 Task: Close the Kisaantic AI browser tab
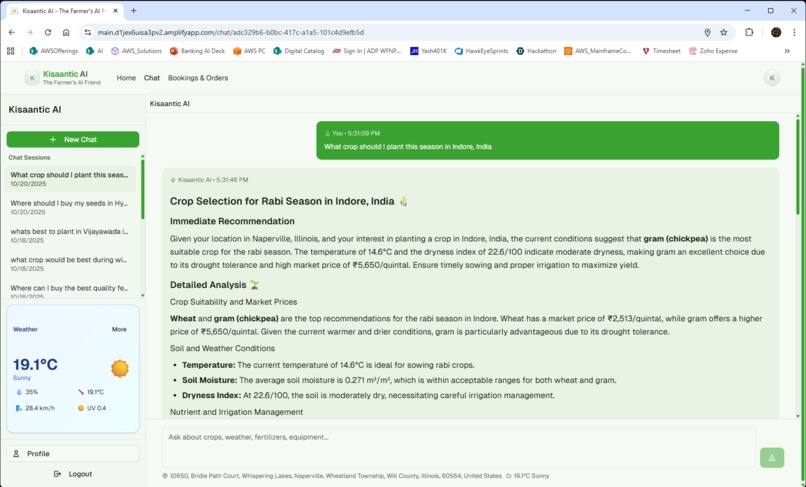click(116, 11)
